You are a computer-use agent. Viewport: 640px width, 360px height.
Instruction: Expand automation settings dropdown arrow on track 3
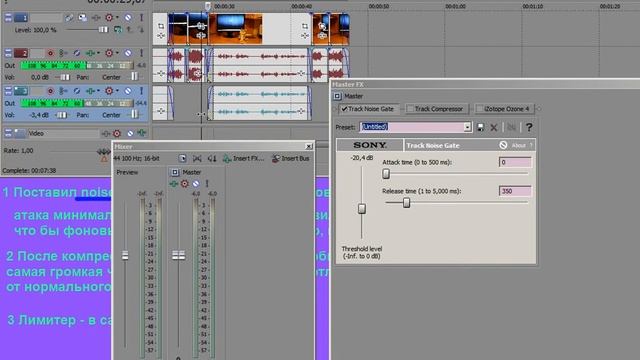(x=117, y=91)
